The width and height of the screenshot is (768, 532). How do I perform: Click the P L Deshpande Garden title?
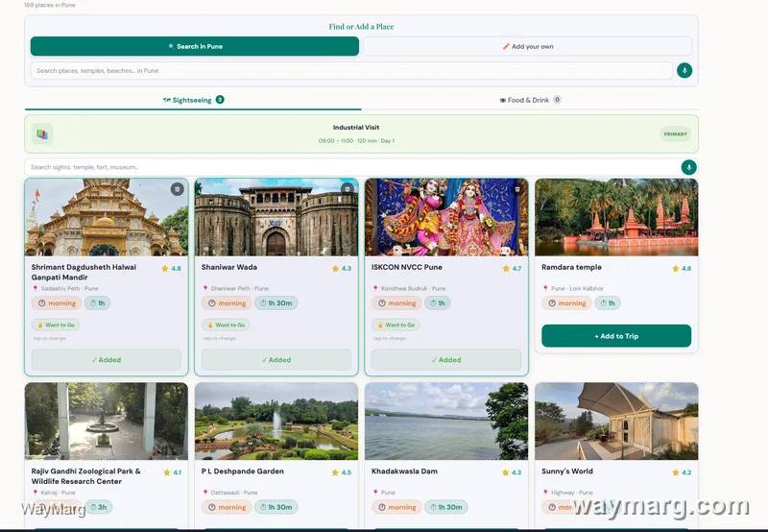click(243, 472)
